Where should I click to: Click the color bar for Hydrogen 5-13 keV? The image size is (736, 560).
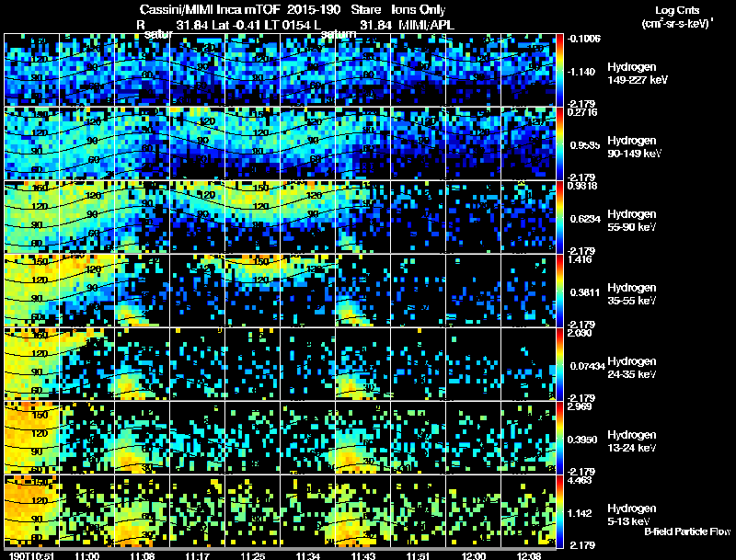[x=559, y=511]
